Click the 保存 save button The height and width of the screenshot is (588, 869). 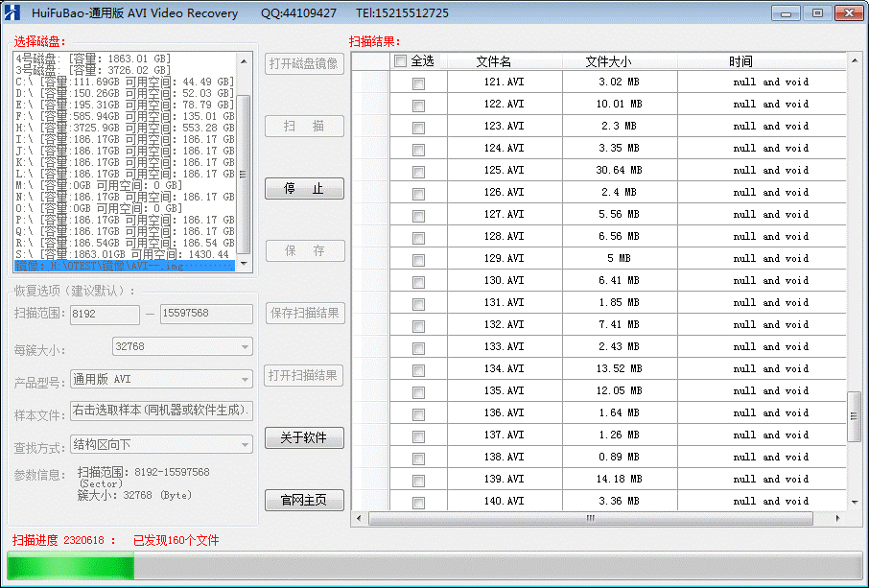click(x=304, y=250)
